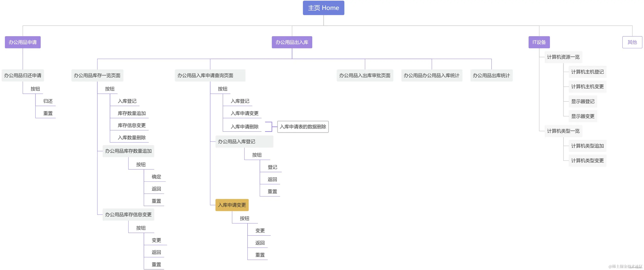Click the 办公用品申请 branch node
This screenshot has height=270, width=644.
(x=23, y=42)
